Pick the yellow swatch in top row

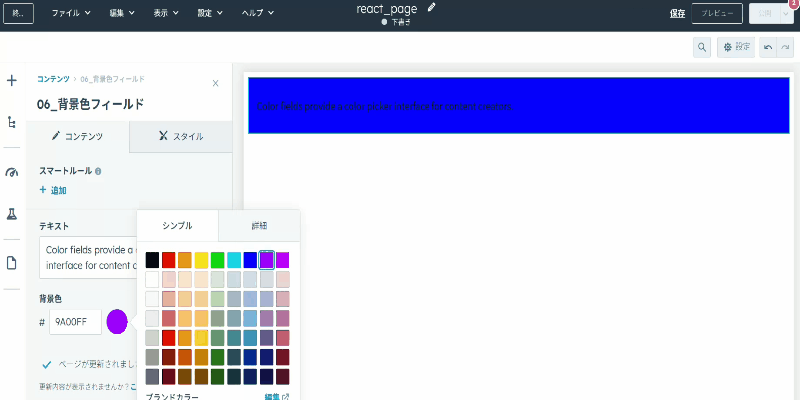tap(201, 260)
